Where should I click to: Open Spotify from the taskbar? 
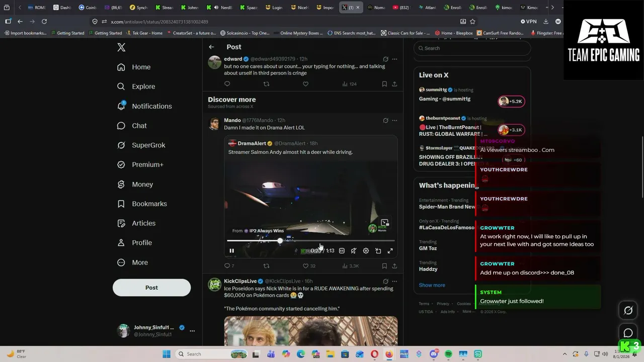pyautogui.click(x=448, y=354)
